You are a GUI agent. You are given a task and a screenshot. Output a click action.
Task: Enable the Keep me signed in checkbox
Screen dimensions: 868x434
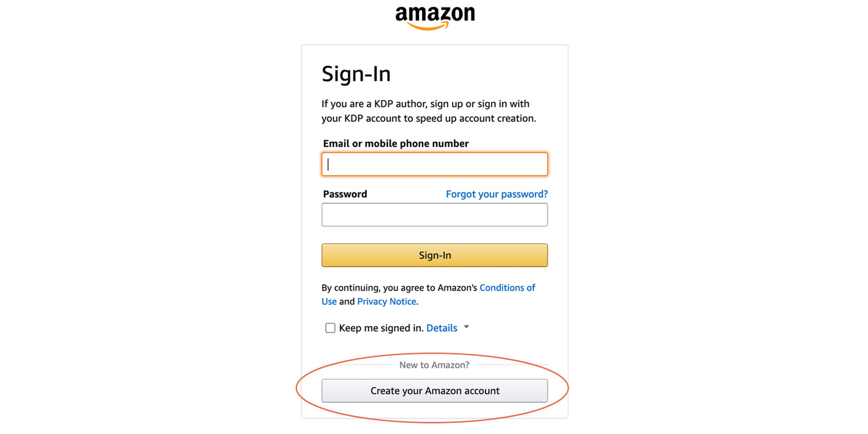[x=330, y=327]
